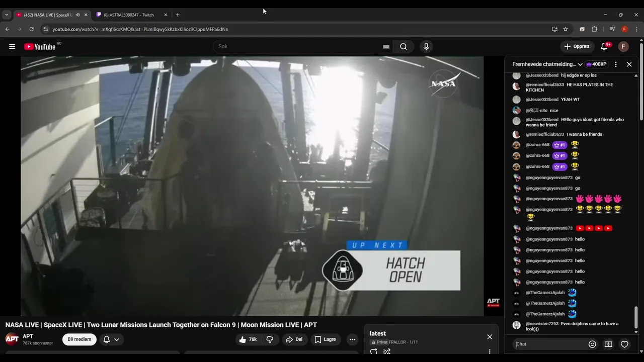Toggle loop playlist icon
This screenshot has width=644, height=362.
pos(374,351)
